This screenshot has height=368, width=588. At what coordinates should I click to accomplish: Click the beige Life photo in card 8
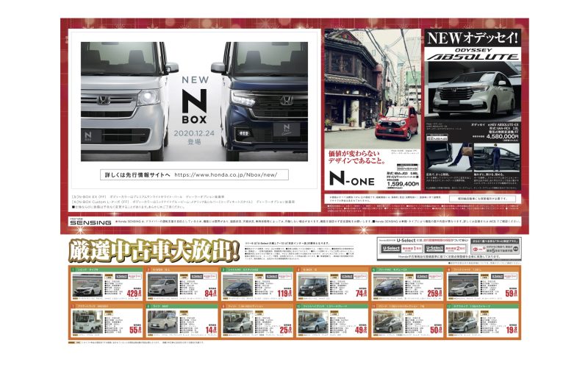pos(162,322)
